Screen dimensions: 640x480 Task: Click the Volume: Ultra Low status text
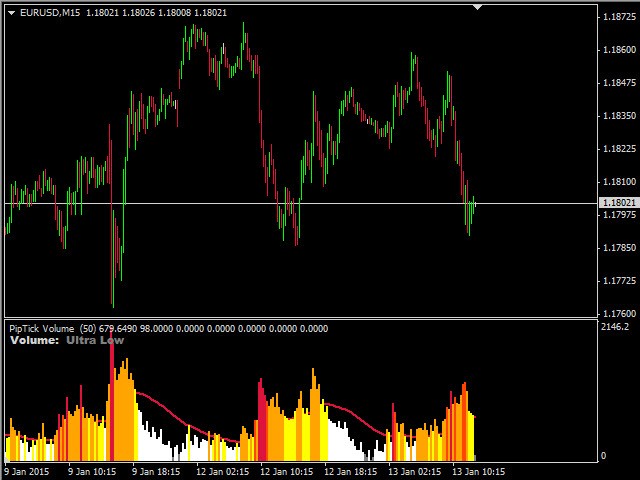(x=67, y=340)
